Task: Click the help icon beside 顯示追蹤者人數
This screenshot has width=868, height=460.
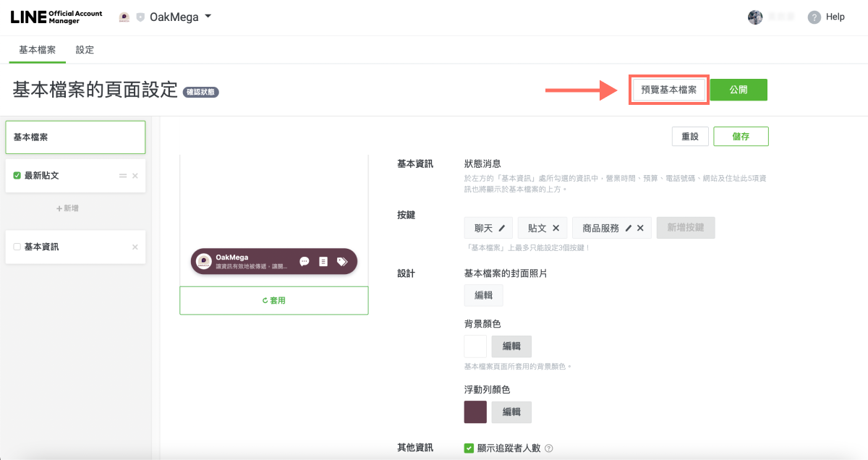Action: click(x=549, y=448)
